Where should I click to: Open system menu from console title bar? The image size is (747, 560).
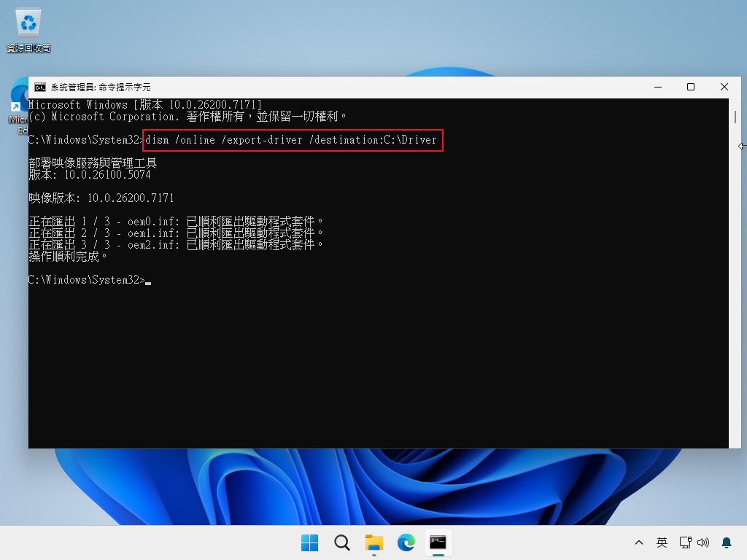(39, 87)
